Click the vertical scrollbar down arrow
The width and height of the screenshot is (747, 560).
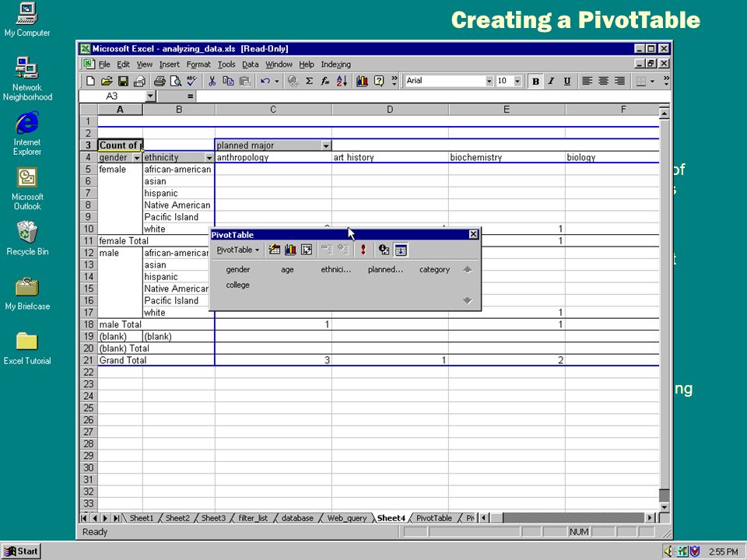pos(664,507)
